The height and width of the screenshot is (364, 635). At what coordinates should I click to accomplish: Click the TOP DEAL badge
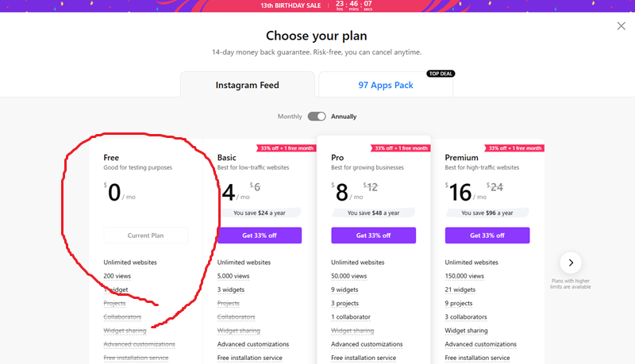441,74
